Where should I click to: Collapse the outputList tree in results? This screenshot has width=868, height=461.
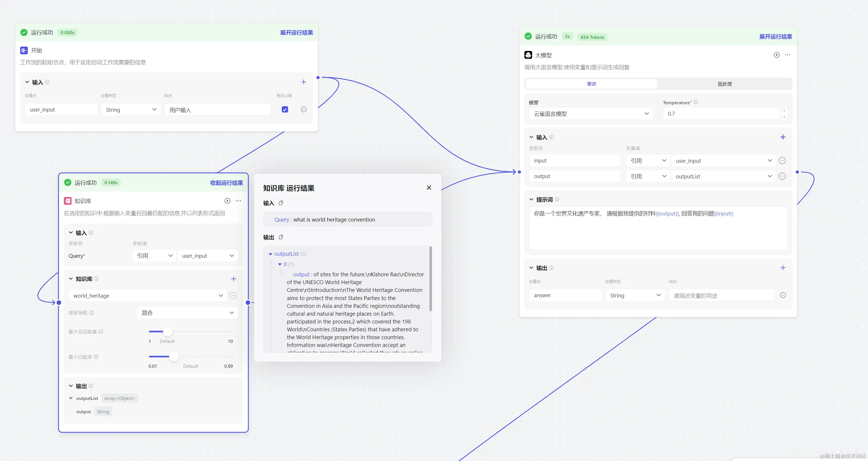[x=270, y=254]
